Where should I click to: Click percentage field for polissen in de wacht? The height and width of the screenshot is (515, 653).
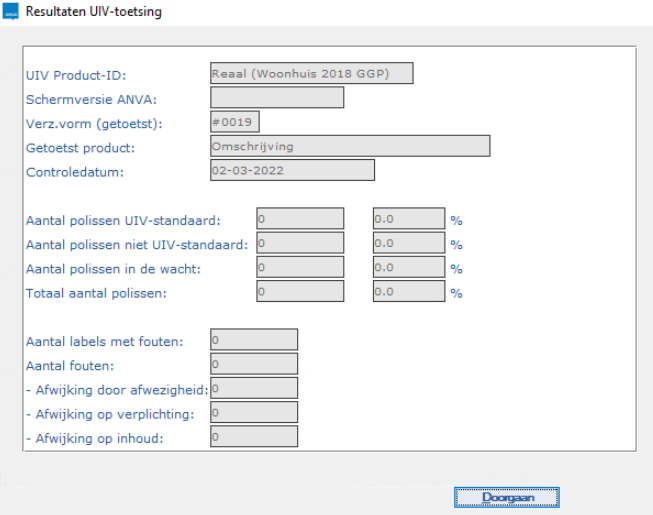(409, 267)
